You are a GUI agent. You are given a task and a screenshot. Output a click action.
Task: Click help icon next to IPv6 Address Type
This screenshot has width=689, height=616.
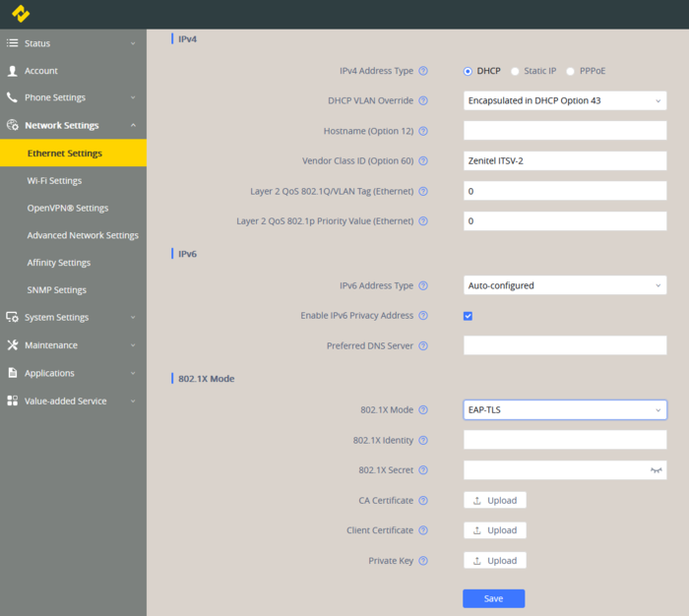coord(423,286)
